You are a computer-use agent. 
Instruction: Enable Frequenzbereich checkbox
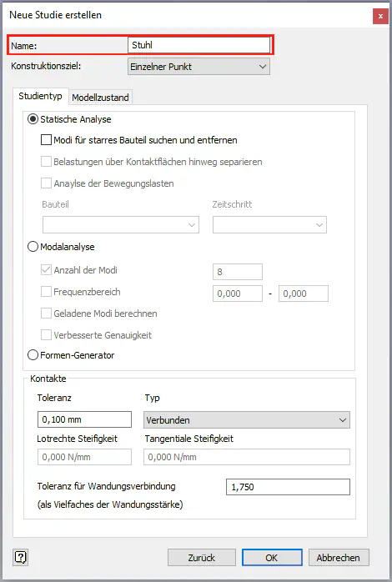pos(46,292)
